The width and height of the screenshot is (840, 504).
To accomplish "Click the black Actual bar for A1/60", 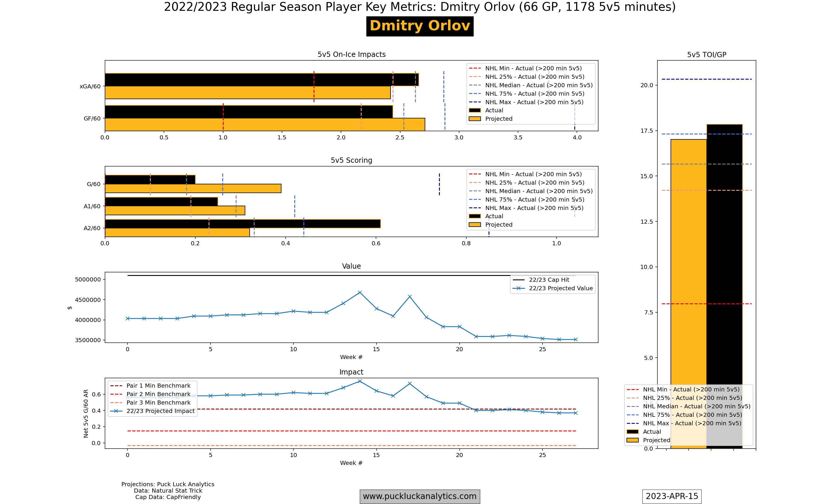I will pyautogui.click(x=161, y=202).
